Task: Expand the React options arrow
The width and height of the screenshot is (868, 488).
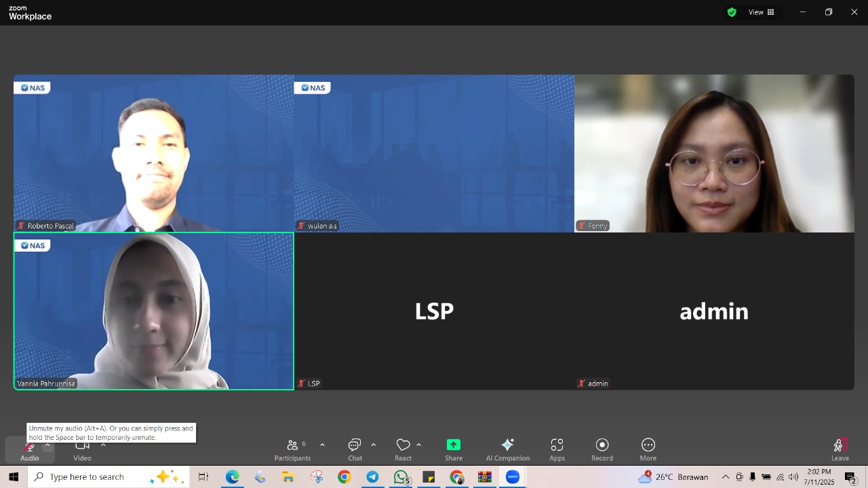Action: pos(418,445)
